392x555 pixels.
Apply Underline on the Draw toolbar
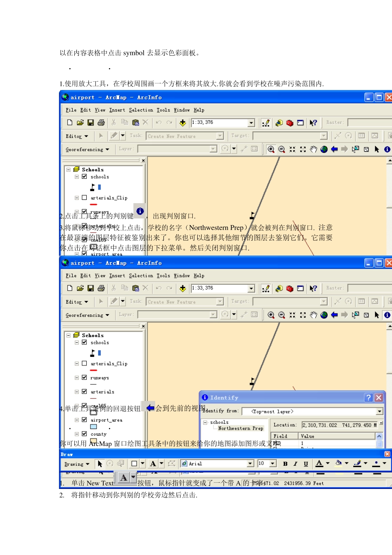pyautogui.click(x=306, y=464)
